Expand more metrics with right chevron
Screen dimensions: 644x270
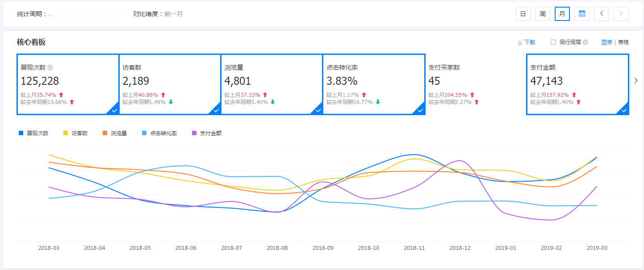(x=636, y=80)
